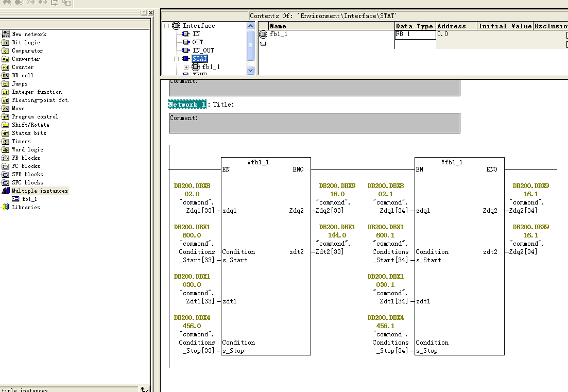The width and height of the screenshot is (568, 392).
Task: Click Conditions_Stop[34] operand
Action: click(390, 346)
